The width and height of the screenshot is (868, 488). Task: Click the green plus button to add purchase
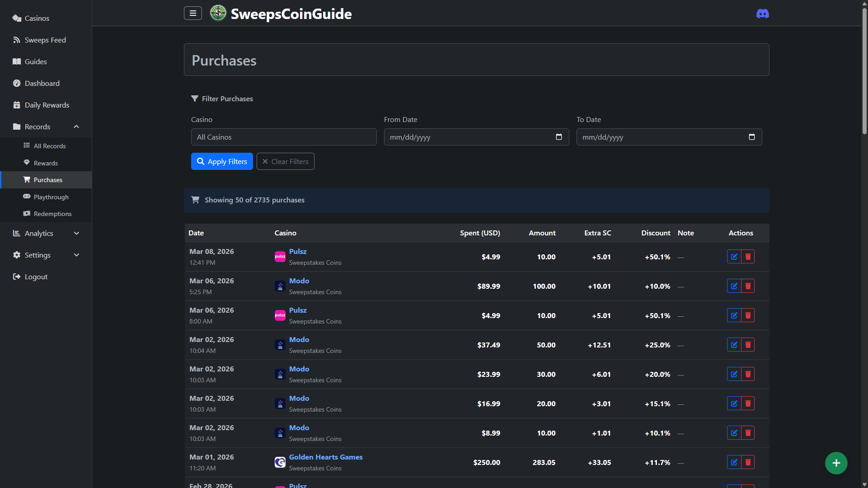pos(836,463)
